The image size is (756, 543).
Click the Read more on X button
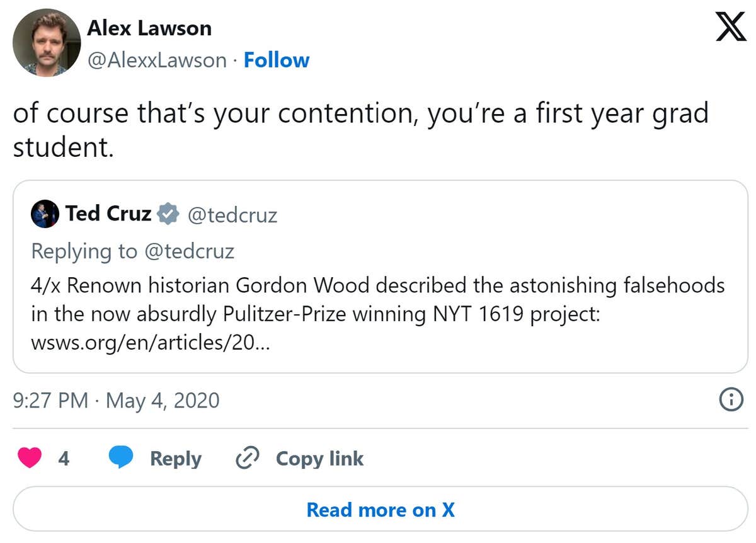tap(378, 510)
